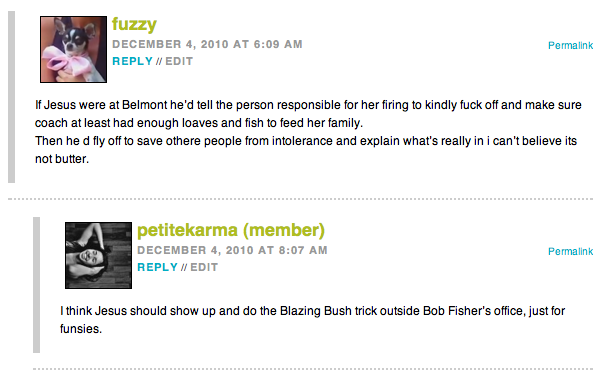This screenshot has height=381, width=609.
Task: Open Permalink for fuzzy's comment
Action: pos(570,45)
